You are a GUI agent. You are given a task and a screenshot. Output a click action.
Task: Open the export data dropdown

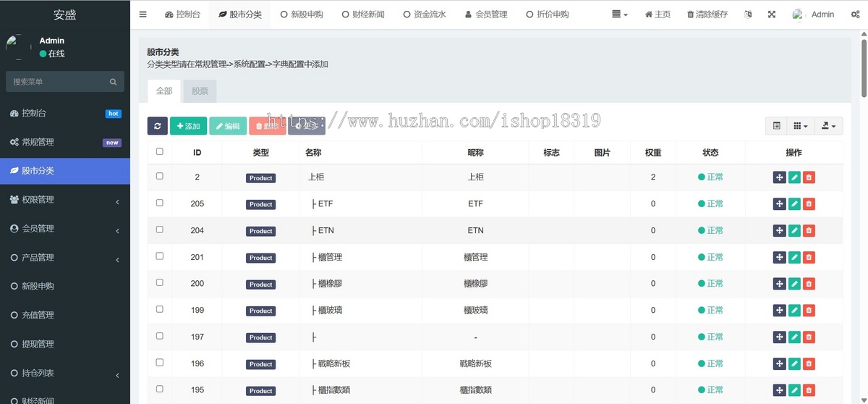pyautogui.click(x=828, y=126)
